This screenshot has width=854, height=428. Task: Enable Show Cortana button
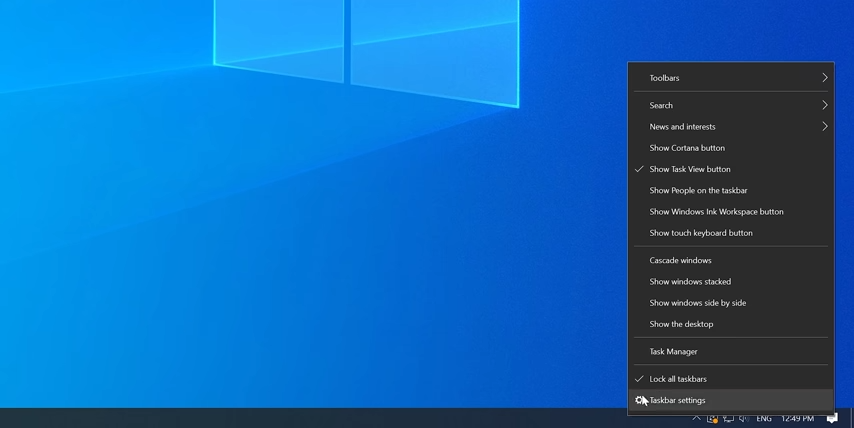[731, 148]
